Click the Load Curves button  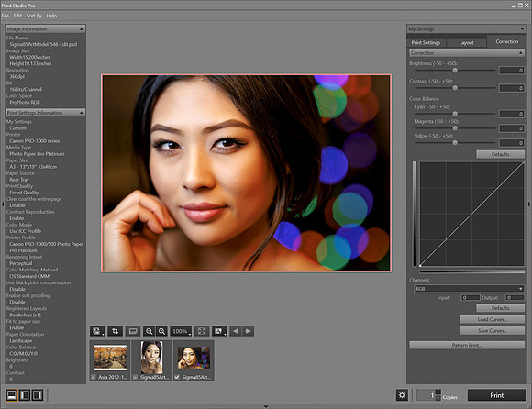click(493, 319)
